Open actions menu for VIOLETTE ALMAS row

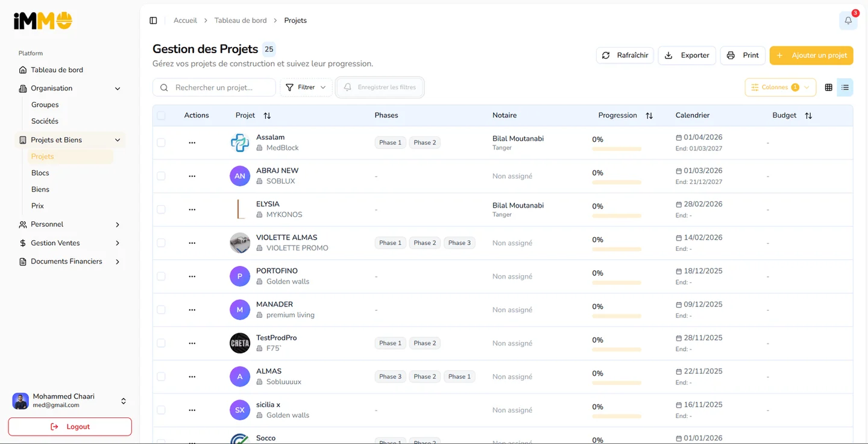[192, 243]
